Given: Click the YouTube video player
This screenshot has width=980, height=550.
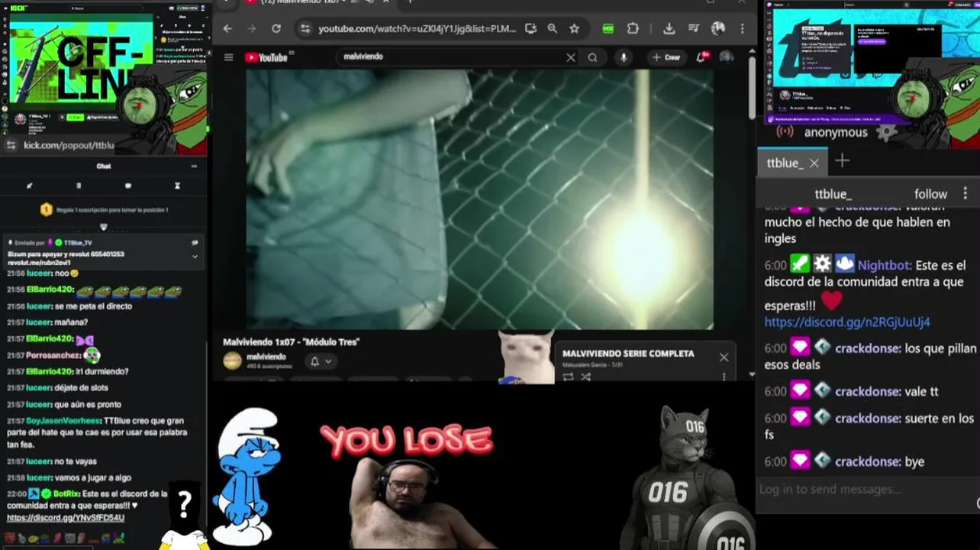Looking at the screenshot, I should pyautogui.click(x=479, y=199).
